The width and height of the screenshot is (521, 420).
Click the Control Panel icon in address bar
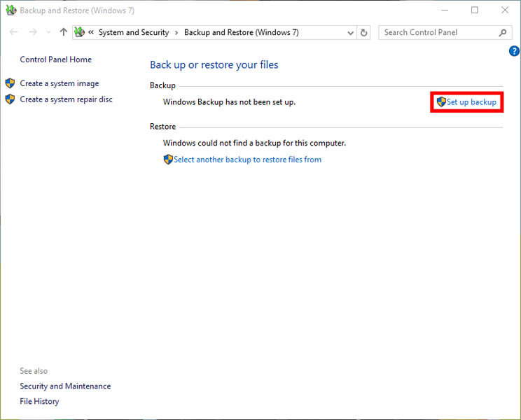coord(80,32)
